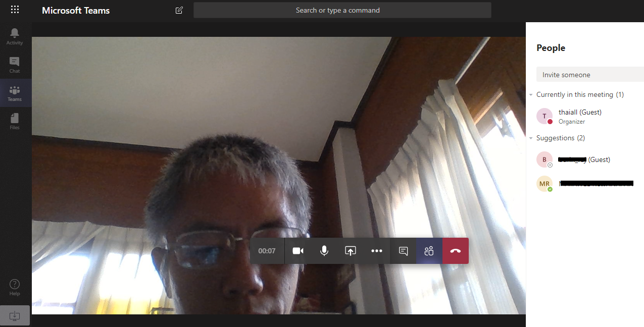Click the Search or type a command box
The height and width of the screenshot is (327, 644).
(342, 10)
